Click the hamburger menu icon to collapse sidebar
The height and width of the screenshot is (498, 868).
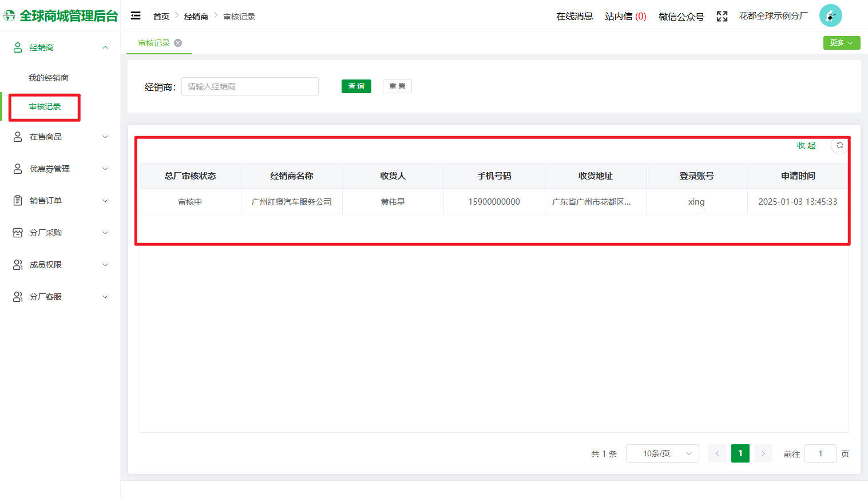(x=136, y=16)
